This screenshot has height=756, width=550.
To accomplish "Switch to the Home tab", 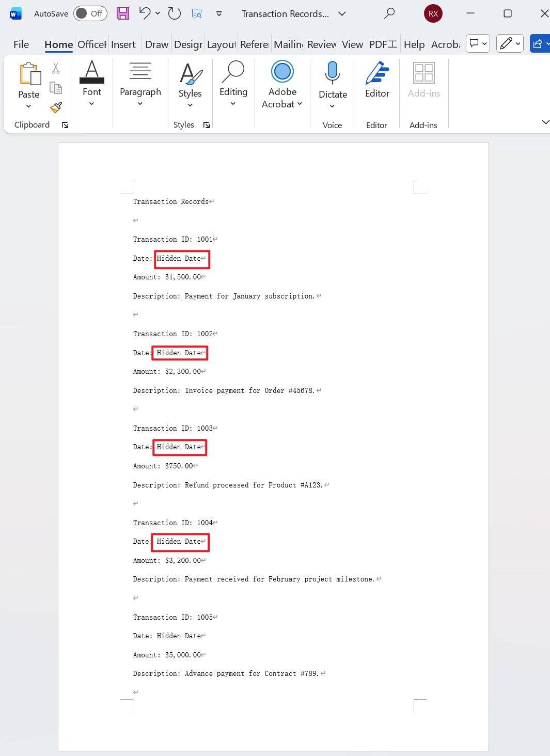I will tap(58, 44).
